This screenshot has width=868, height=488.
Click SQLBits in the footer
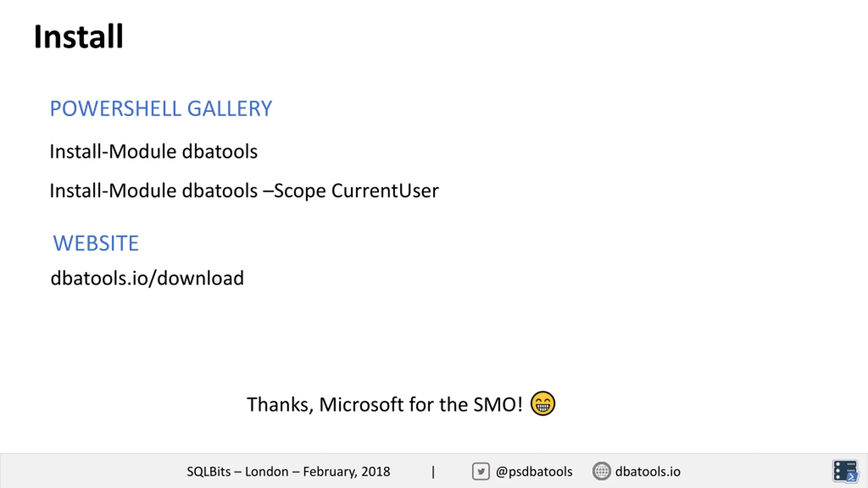[209, 472]
